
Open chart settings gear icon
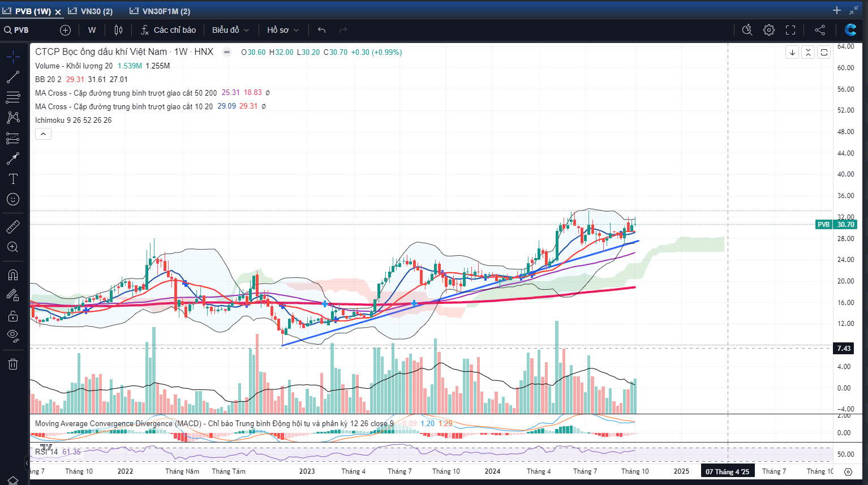coord(768,30)
